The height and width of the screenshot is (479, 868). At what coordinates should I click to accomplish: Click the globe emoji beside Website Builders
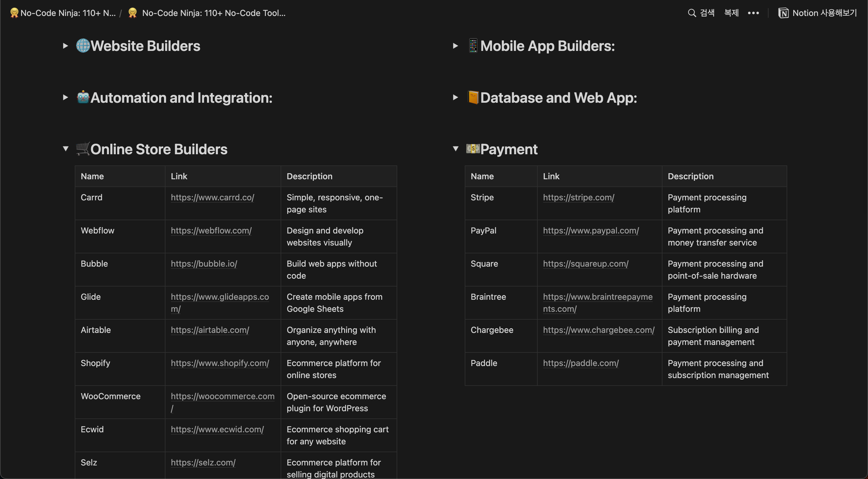(x=83, y=45)
